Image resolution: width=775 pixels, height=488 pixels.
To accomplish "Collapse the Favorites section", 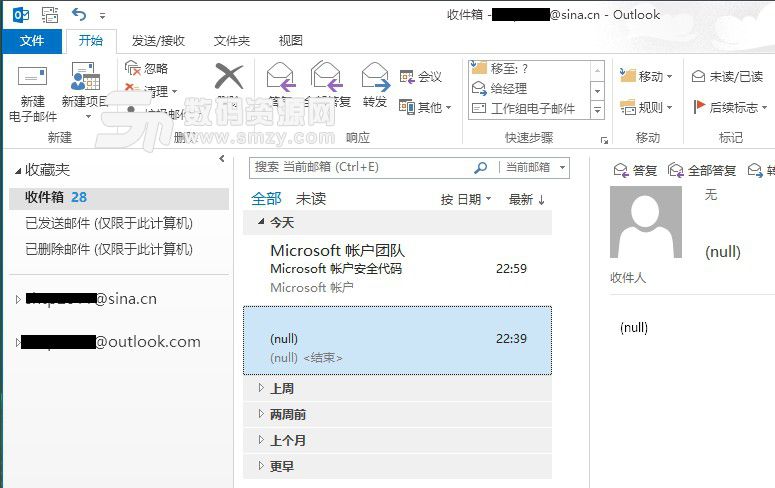I will pyautogui.click(x=18, y=171).
